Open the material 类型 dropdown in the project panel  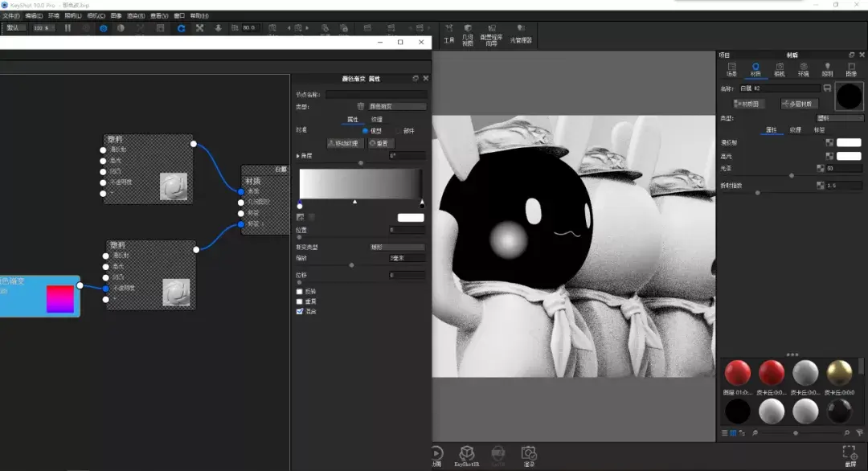[840, 118]
